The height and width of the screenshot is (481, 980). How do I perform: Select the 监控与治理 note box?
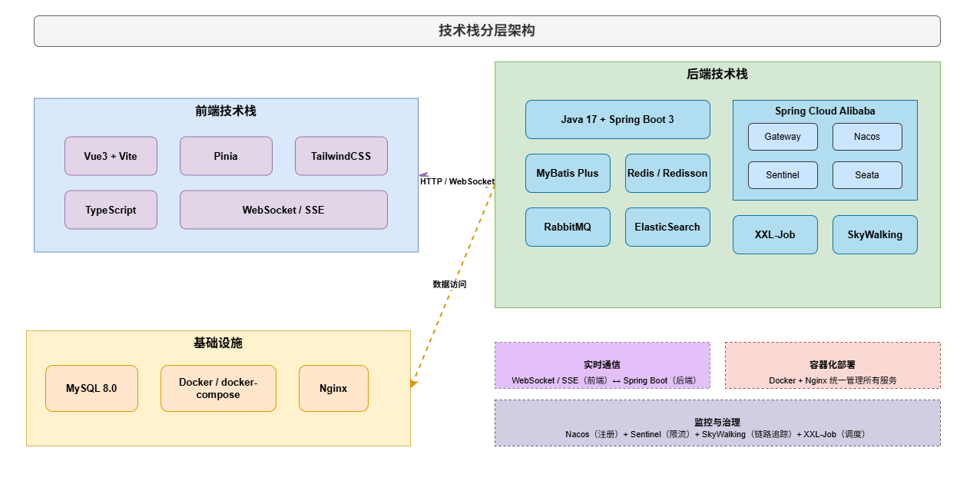pyautogui.click(x=717, y=423)
